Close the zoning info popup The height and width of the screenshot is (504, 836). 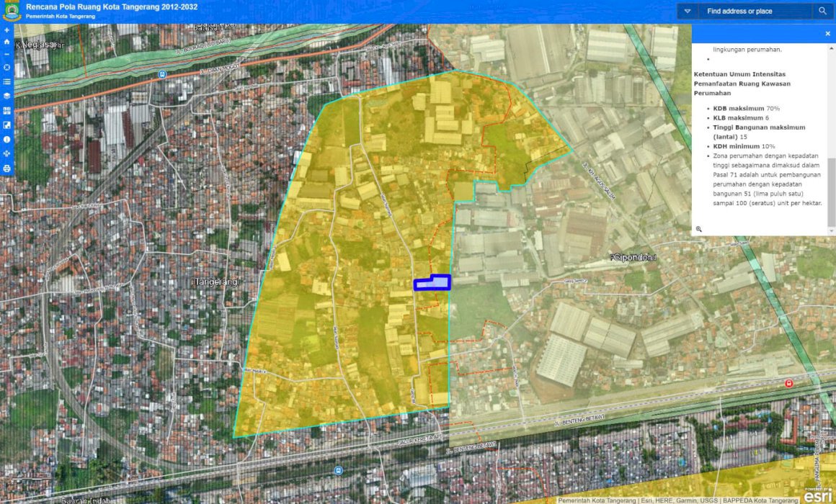827,34
